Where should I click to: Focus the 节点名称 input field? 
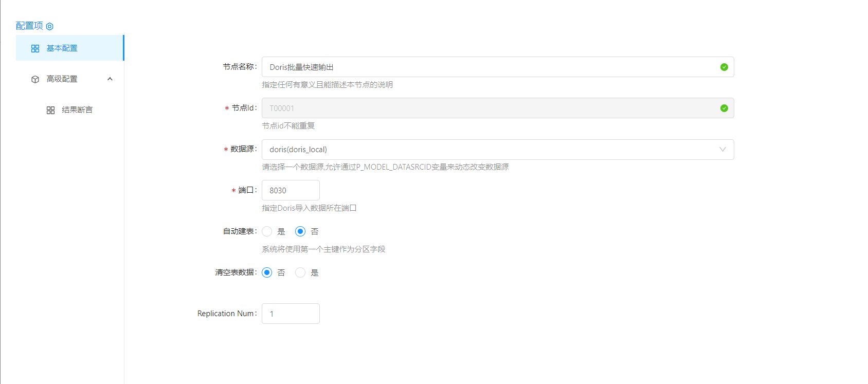point(489,67)
